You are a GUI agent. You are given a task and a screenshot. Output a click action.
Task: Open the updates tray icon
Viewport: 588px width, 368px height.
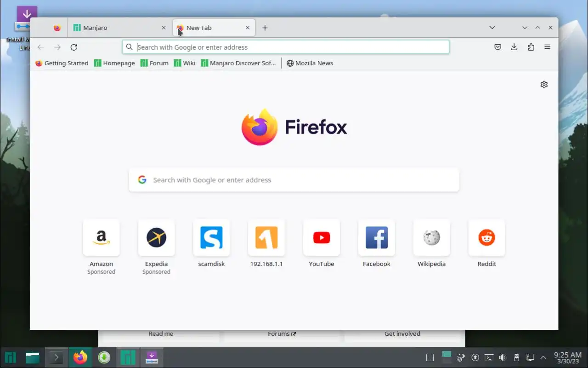(x=475, y=357)
